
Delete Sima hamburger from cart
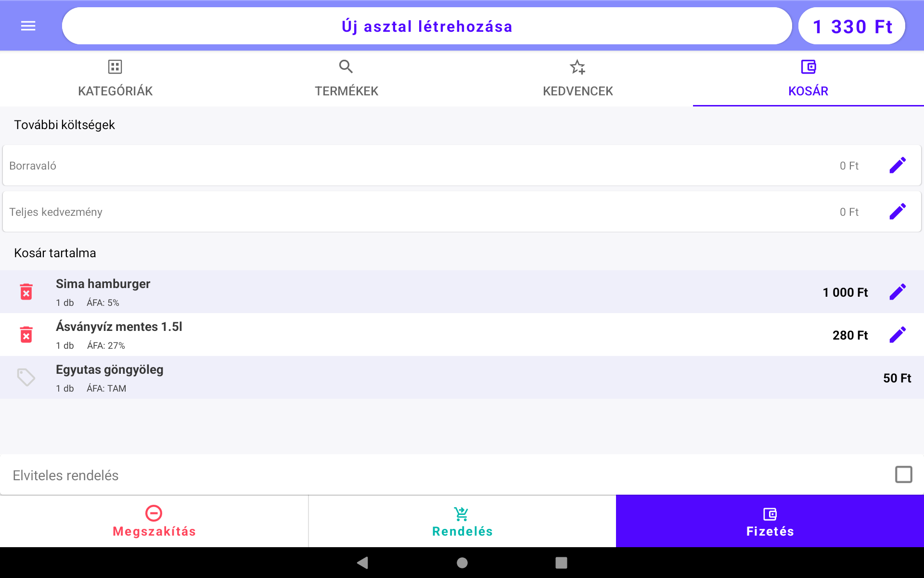[x=26, y=292]
